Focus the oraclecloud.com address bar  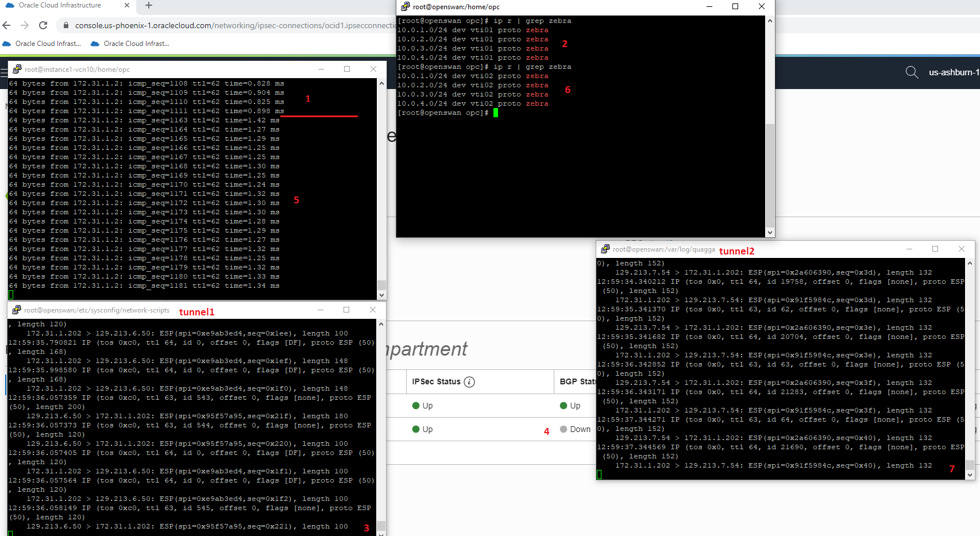(x=230, y=25)
